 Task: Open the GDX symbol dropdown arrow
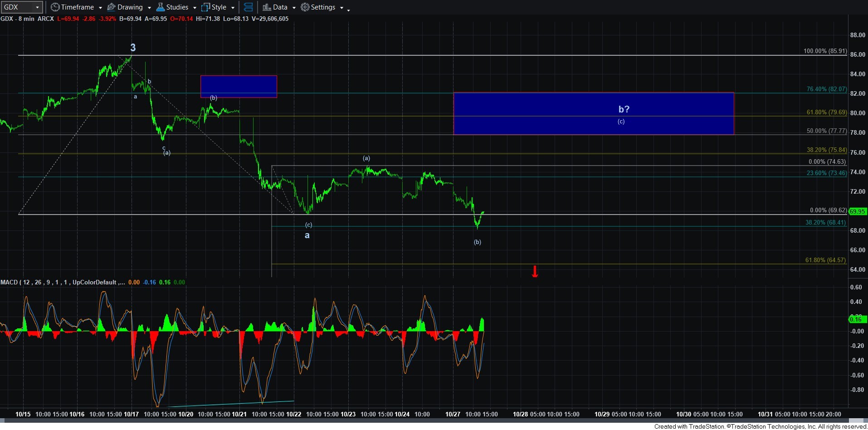[37, 7]
